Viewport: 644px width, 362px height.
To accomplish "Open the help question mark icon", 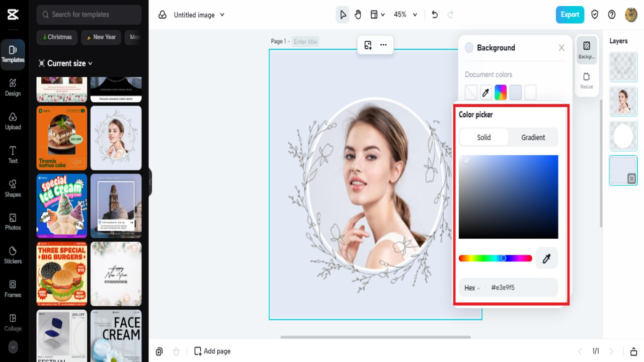I will [x=612, y=15].
